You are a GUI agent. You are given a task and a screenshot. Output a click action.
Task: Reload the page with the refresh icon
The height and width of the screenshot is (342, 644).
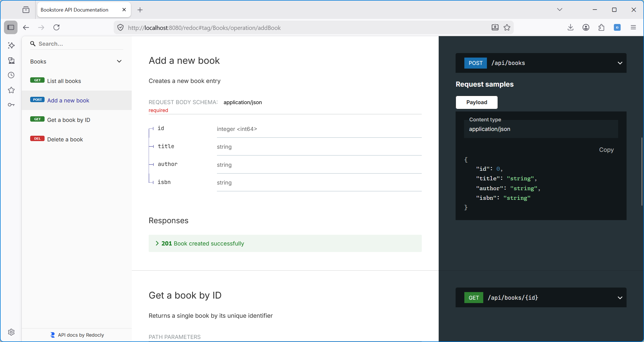coord(56,27)
